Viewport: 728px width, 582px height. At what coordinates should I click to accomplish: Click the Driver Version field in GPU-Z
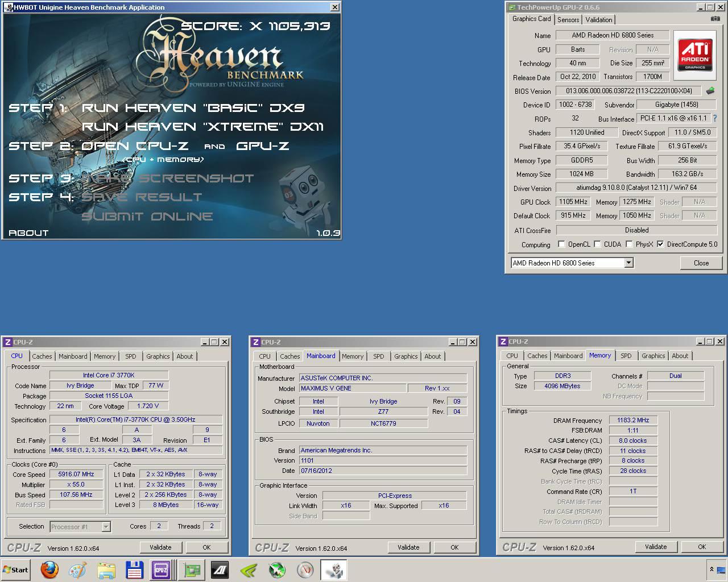(636, 188)
